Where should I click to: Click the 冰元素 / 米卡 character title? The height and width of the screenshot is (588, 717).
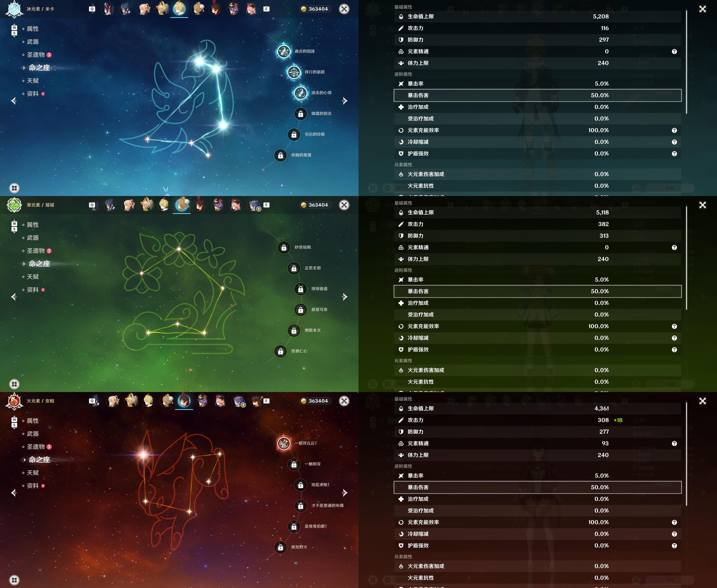point(40,9)
